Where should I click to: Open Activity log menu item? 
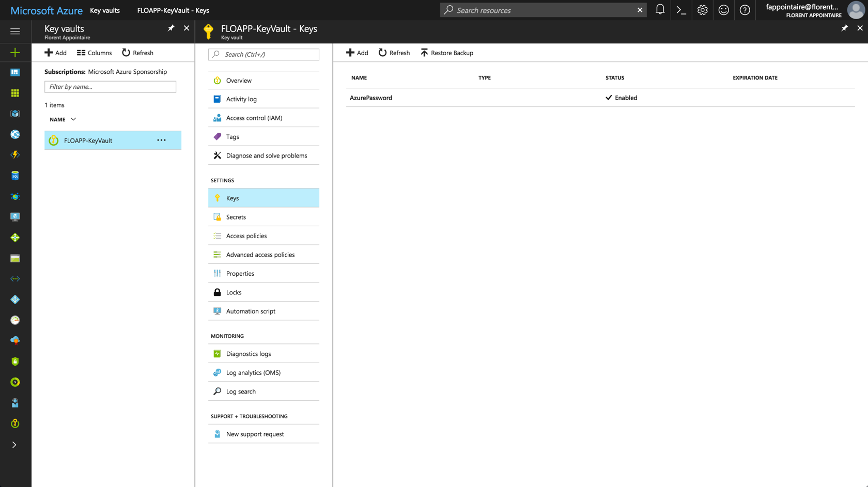pos(263,99)
